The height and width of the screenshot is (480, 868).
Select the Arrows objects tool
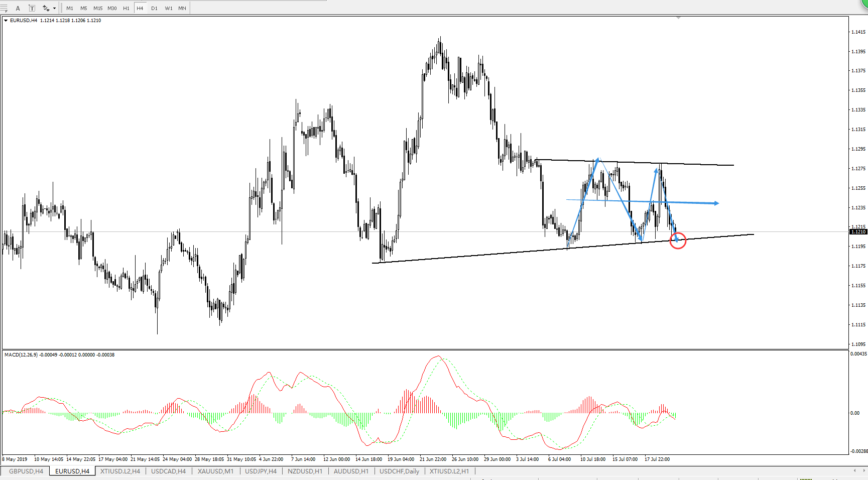pos(46,8)
